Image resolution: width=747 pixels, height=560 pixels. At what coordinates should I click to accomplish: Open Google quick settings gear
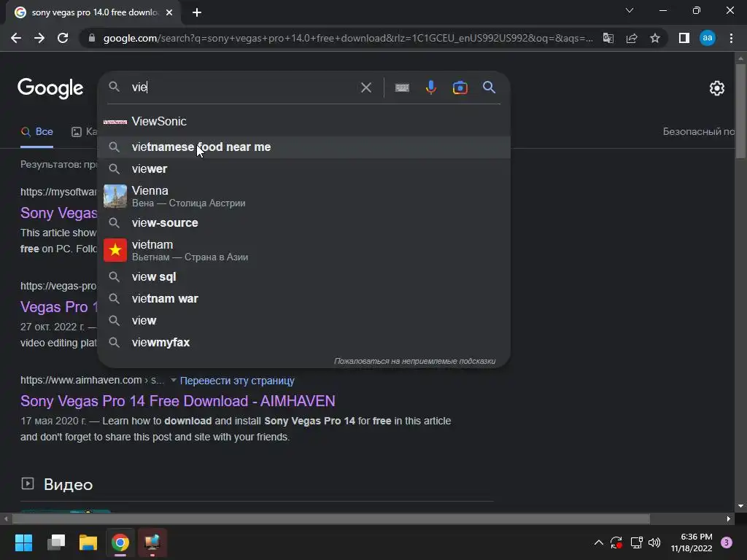click(x=716, y=88)
